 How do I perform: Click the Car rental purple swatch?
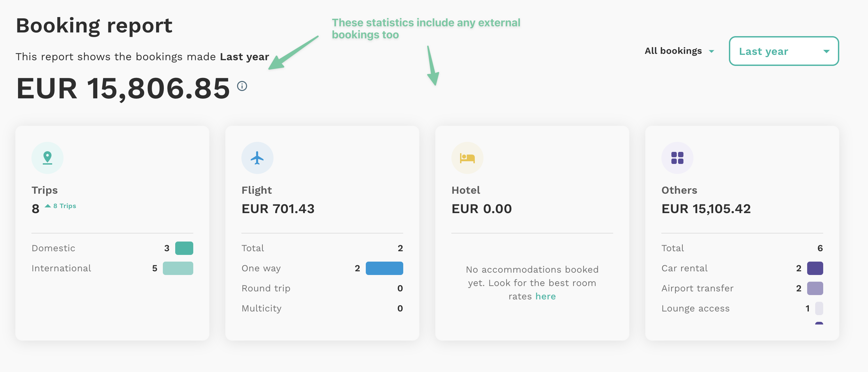pos(815,268)
